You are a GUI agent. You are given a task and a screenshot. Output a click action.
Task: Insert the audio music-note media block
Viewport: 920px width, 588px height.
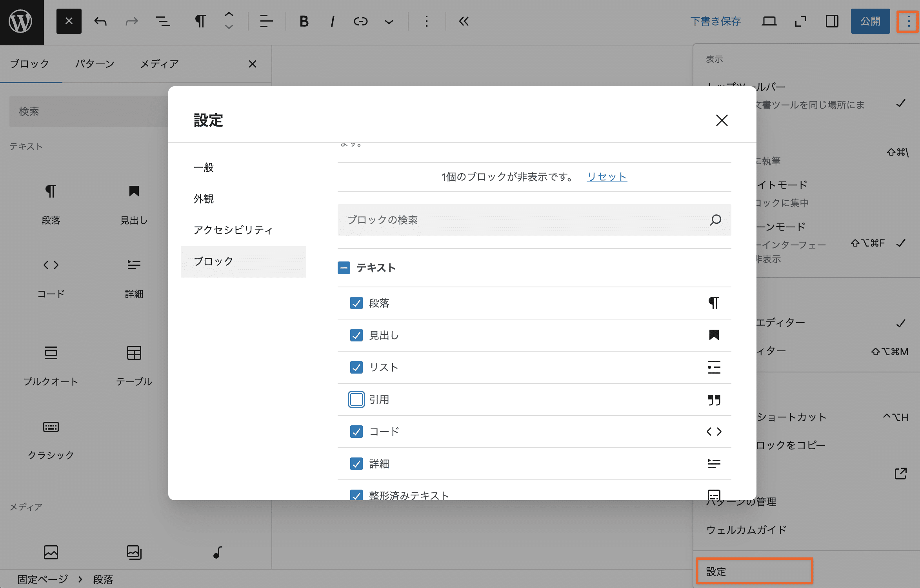click(217, 553)
